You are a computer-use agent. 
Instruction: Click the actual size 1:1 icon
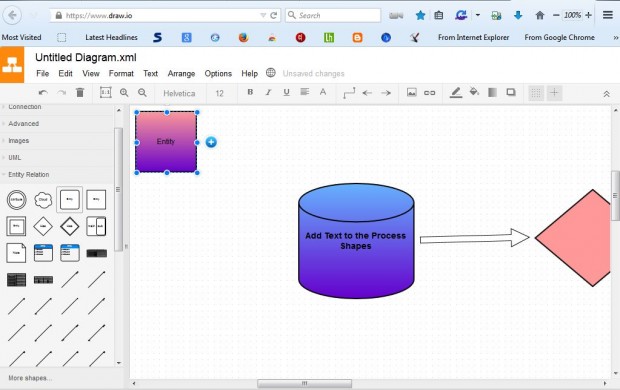105,93
